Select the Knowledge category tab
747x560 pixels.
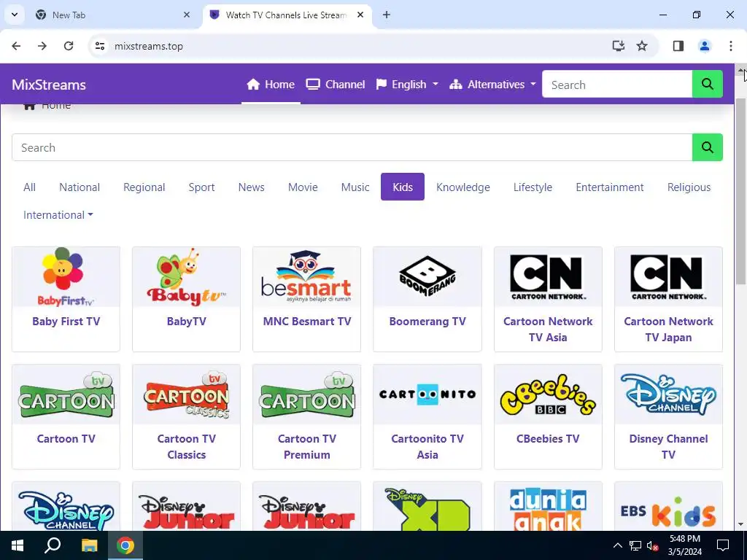pyautogui.click(x=463, y=187)
